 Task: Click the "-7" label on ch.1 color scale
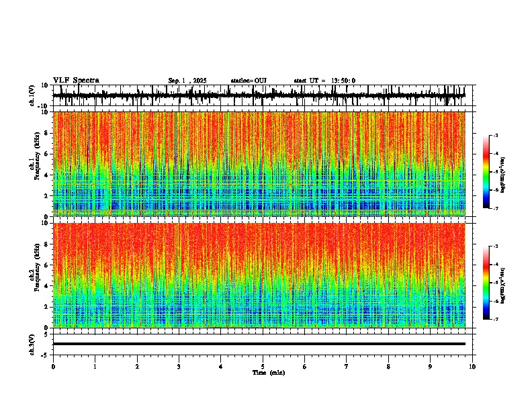[x=495, y=208]
